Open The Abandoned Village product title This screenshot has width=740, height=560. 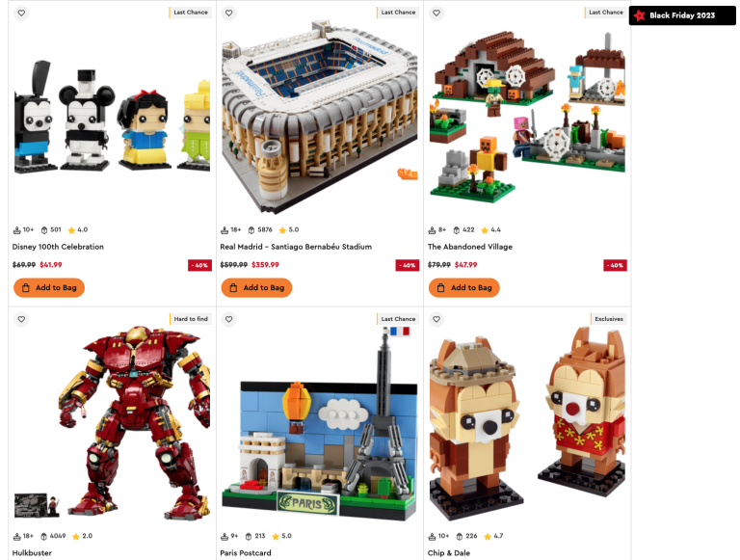click(470, 247)
